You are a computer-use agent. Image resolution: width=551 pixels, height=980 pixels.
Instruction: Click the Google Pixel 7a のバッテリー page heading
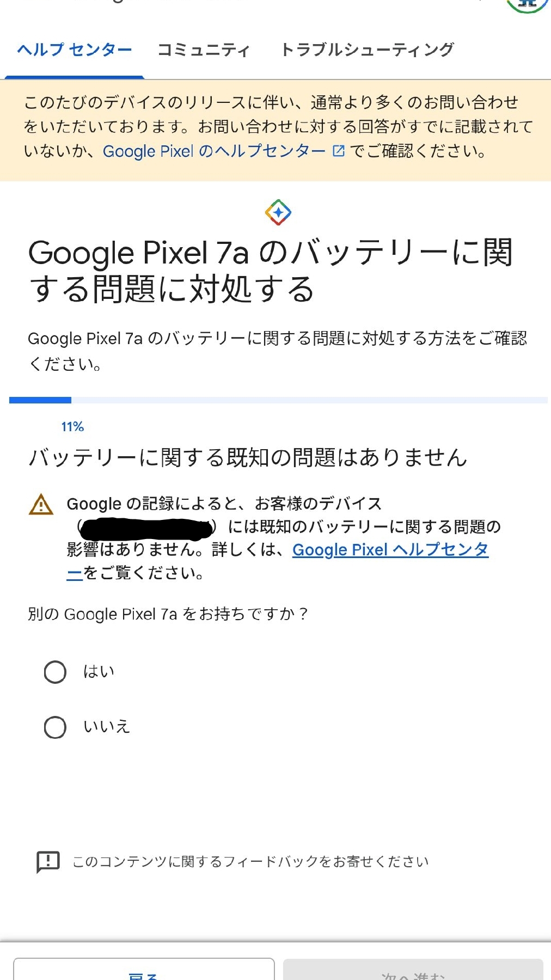271,271
